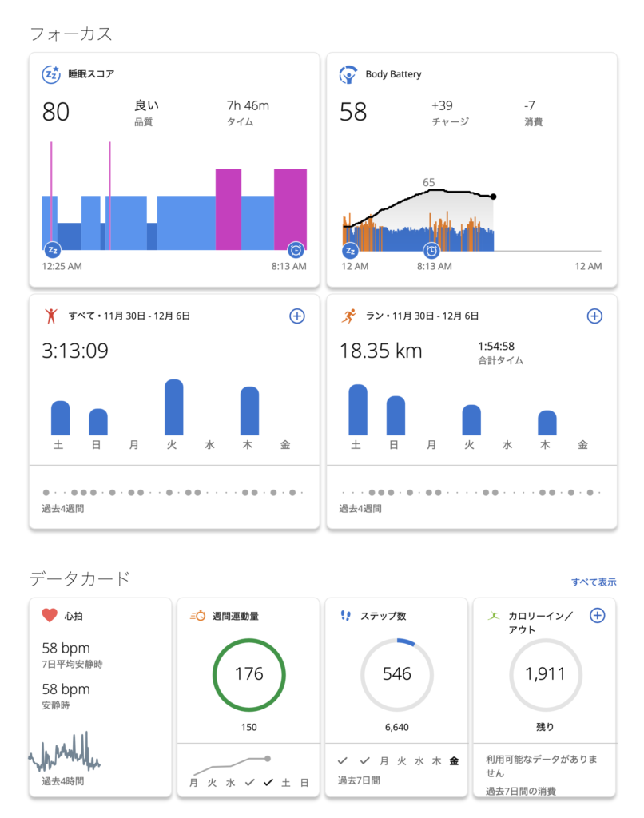Click the ステップ数 card title
This screenshot has height=818, width=644.
point(383,616)
